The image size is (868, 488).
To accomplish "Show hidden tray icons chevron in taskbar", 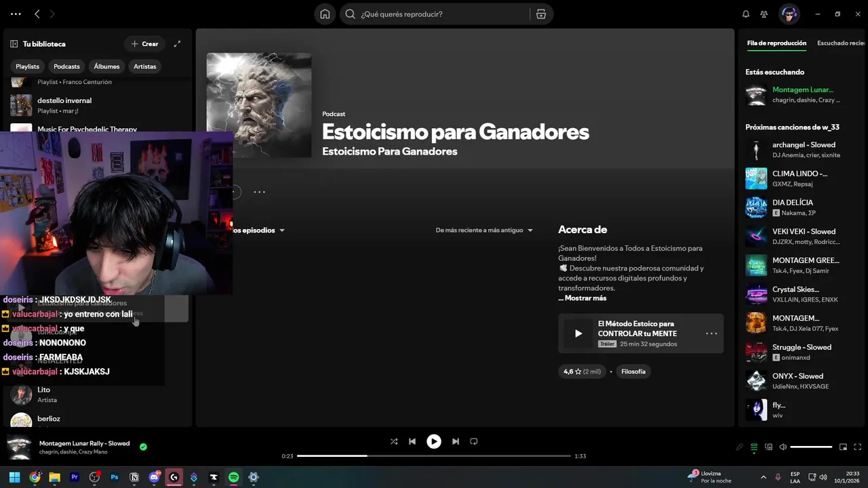I will pos(764,477).
